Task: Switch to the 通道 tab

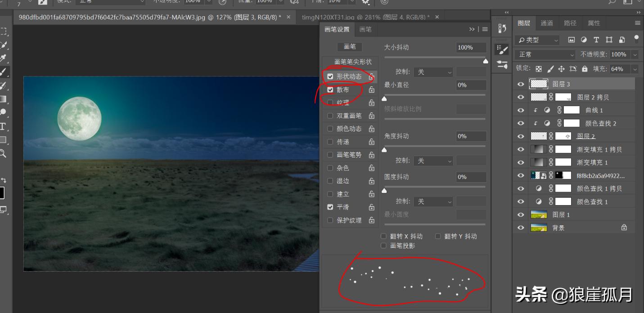Action: pos(547,23)
